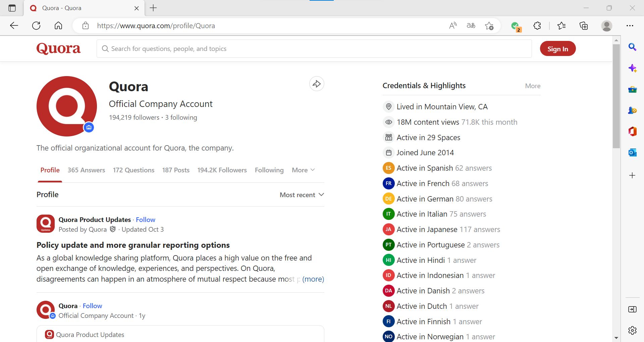This screenshot has width=644, height=342.
Task: Click the browser profile avatar icon
Action: pos(606,26)
